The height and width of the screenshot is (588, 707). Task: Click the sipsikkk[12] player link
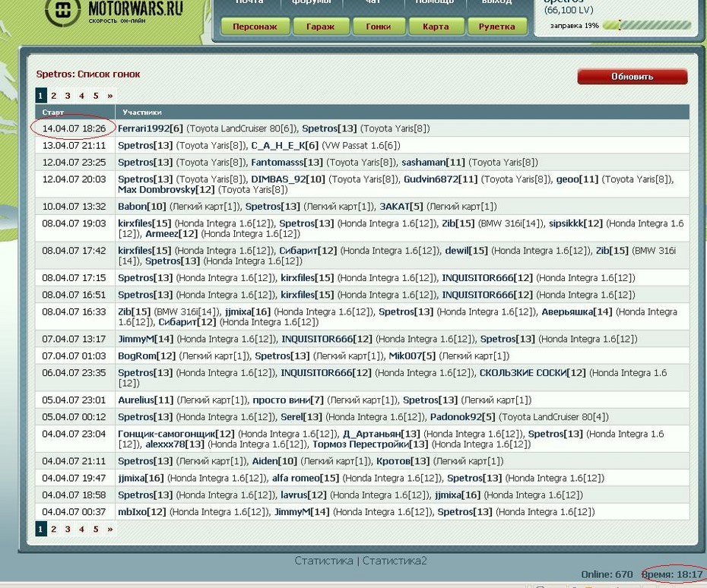click(575, 223)
